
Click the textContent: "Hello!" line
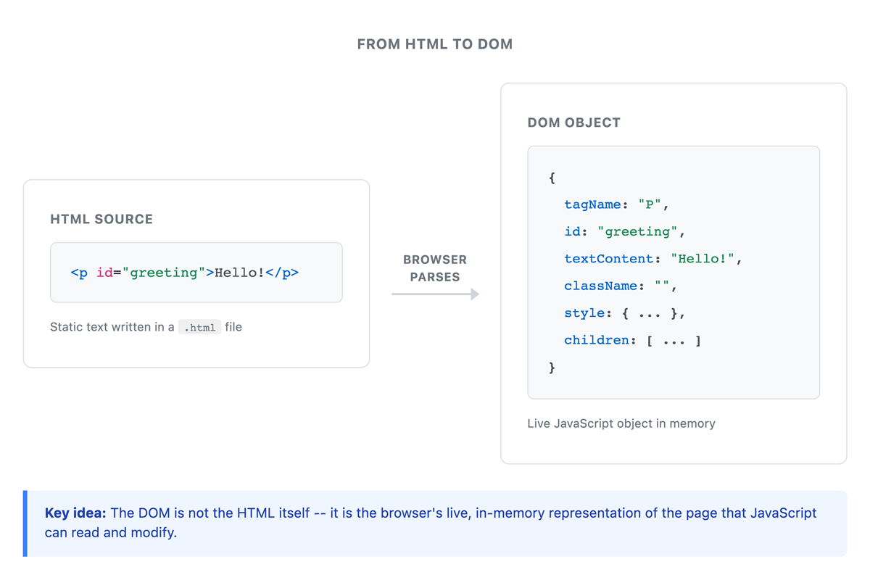(653, 259)
